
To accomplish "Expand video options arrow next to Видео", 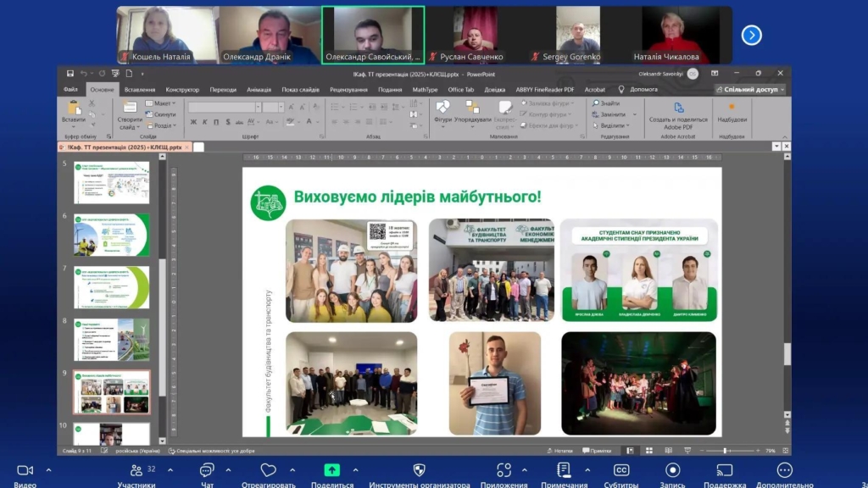I will (x=48, y=470).
